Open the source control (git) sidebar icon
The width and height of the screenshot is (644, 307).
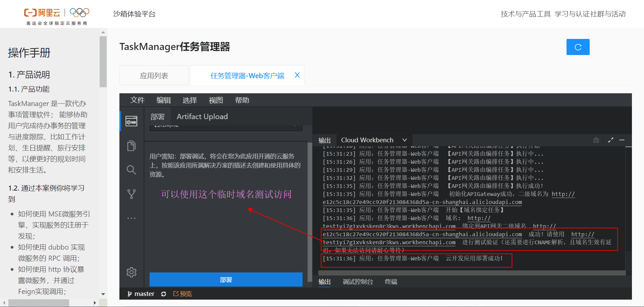131,194
